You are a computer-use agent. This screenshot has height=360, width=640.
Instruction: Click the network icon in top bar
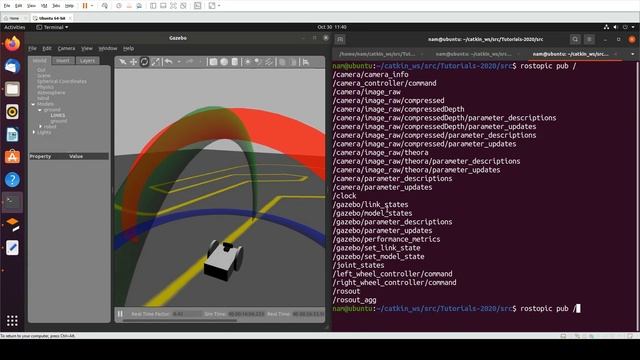click(606, 27)
